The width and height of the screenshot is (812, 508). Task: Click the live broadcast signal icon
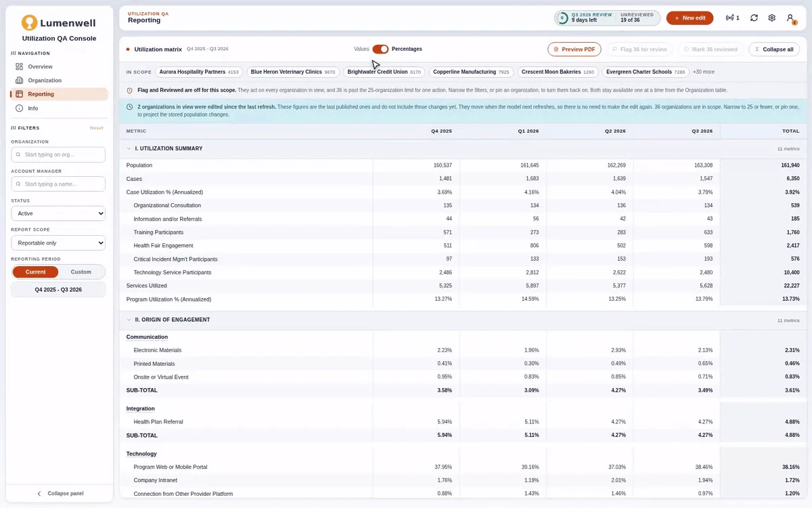click(729, 18)
